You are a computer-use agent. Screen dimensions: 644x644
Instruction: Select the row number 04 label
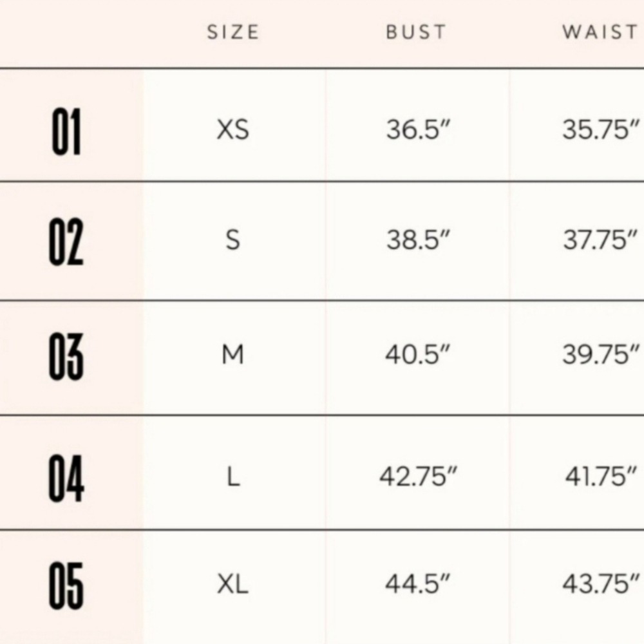pos(66,478)
